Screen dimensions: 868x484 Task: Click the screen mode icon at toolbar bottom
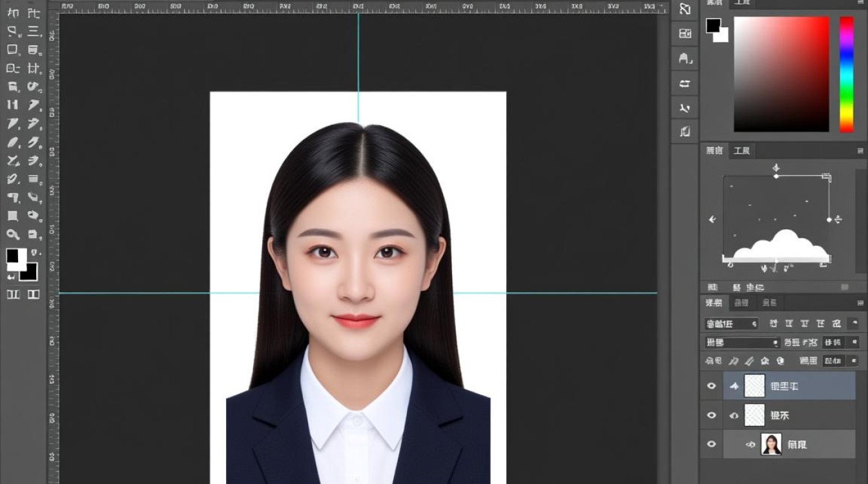[33, 294]
